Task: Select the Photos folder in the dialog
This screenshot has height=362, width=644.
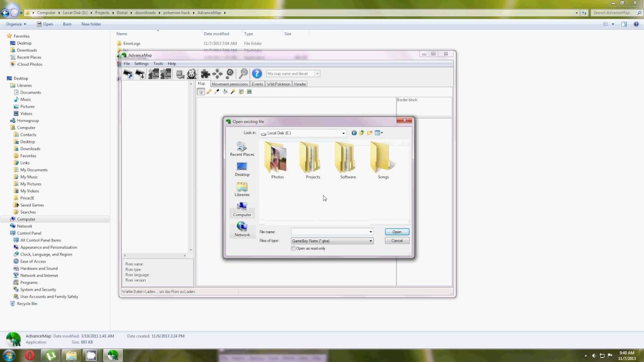Action: point(277,161)
